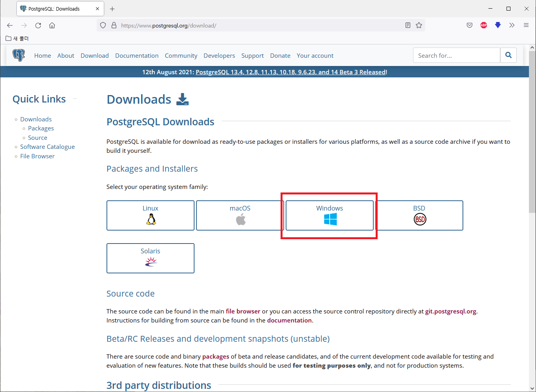Toggle reader view icon in address bar
536x392 pixels.
[x=408, y=26]
